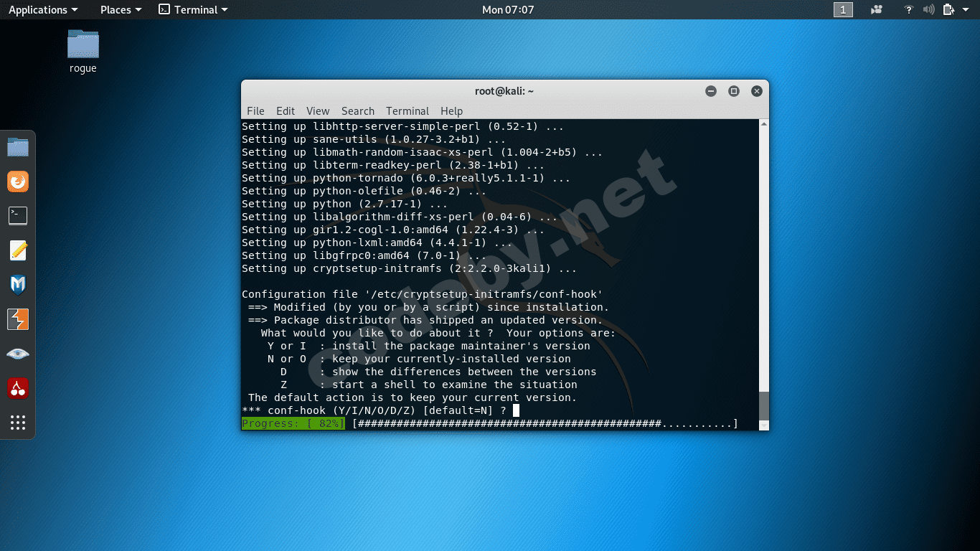The image size is (980, 551).
Task: Click the 'Setting up python-tornado' line
Action: [x=406, y=178]
